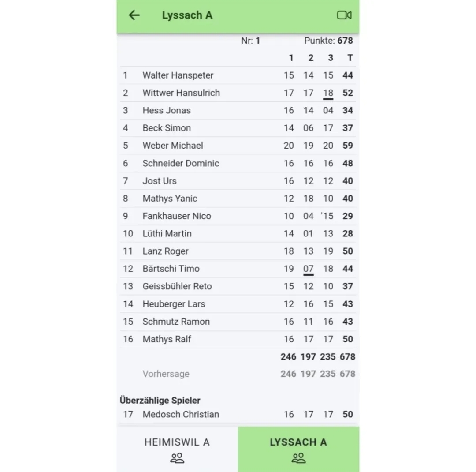Click underlined score 07 for Bärtschi Timo
The width and height of the screenshot is (476, 472).
pyautogui.click(x=309, y=269)
